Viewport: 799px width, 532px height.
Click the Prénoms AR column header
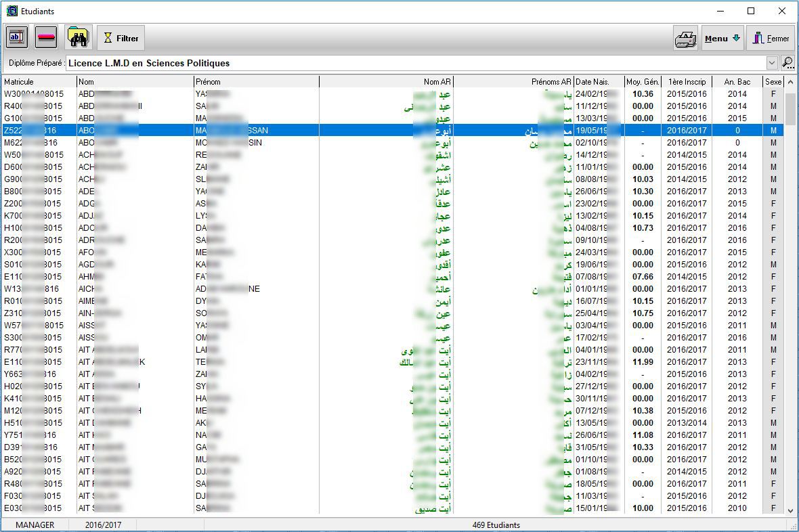[513, 81]
